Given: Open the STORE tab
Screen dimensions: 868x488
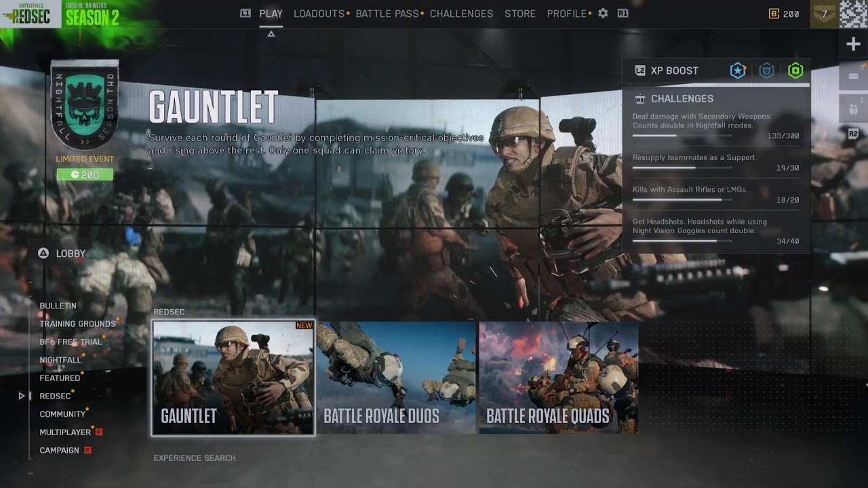Looking at the screenshot, I should (520, 14).
